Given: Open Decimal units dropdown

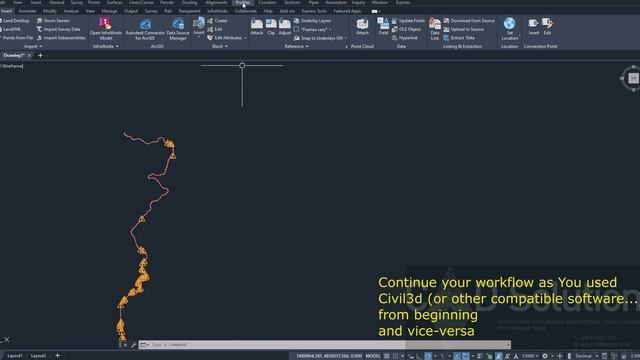Looking at the screenshot, I should click(586, 356).
